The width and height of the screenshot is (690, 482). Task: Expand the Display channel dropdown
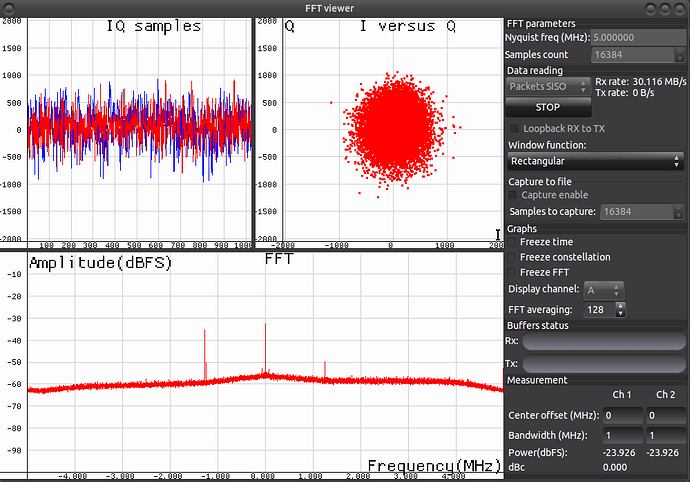point(605,290)
